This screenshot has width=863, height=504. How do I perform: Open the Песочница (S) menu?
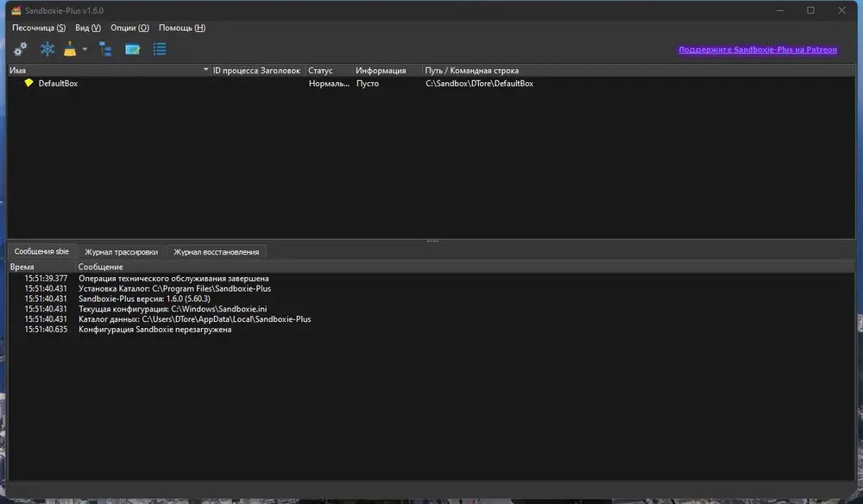pyautogui.click(x=39, y=28)
